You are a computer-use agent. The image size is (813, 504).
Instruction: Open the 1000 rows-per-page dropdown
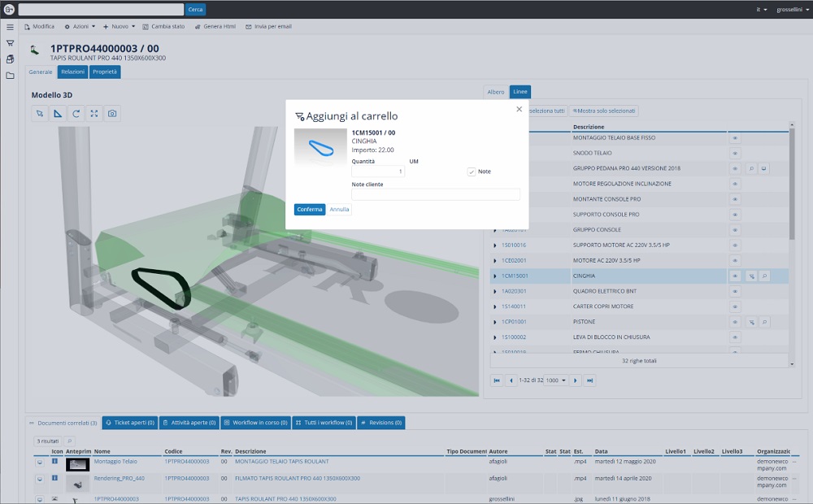click(x=556, y=380)
